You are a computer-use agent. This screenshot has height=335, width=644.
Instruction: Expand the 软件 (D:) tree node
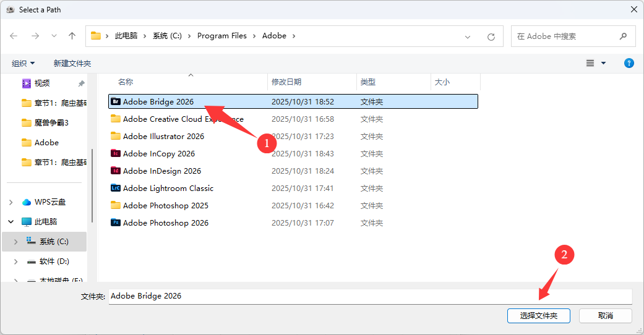(15, 261)
